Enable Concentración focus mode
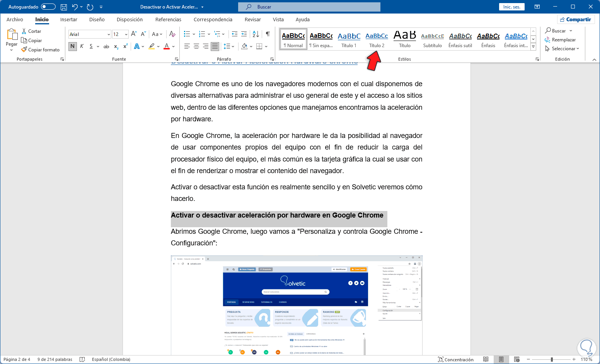This screenshot has height=364, width=600. 455,359
